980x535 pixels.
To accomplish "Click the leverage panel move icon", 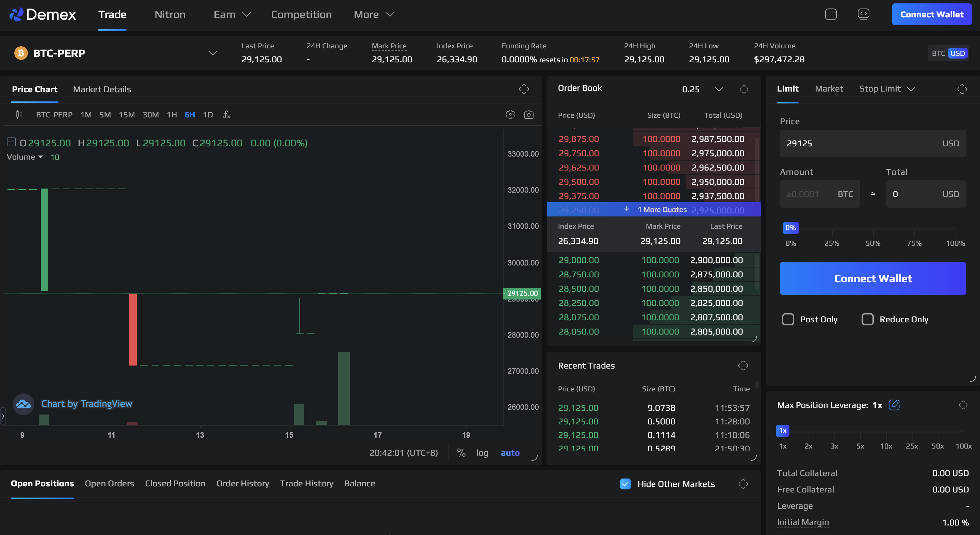I will point(963,405).
